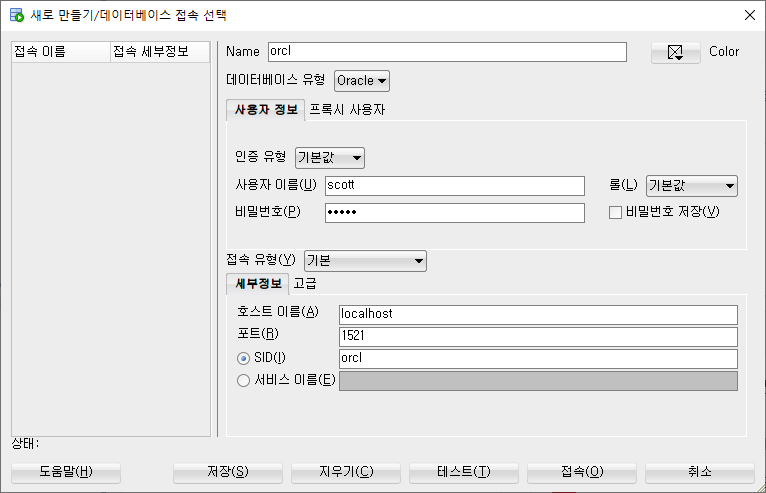Switch to the 프록시 사용자 tab

[347, 110]
